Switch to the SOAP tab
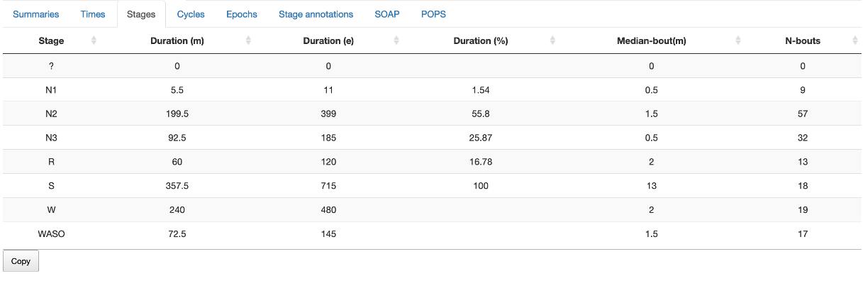Viewport: 868px width, 281px height. 387,14
